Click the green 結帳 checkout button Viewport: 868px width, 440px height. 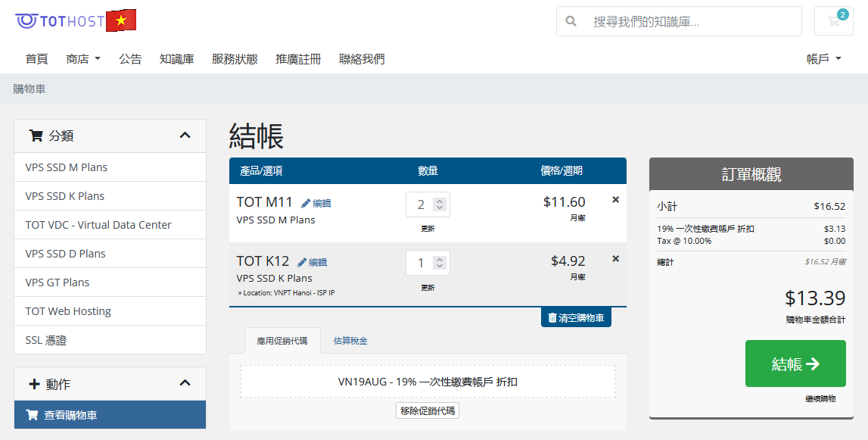click(x=795, y=364)
